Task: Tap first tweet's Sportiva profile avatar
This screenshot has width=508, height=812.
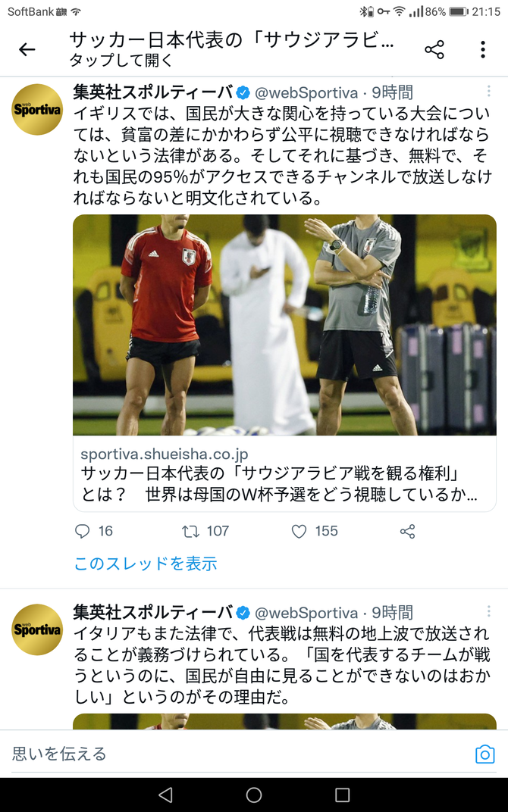Action: (37, 109)
